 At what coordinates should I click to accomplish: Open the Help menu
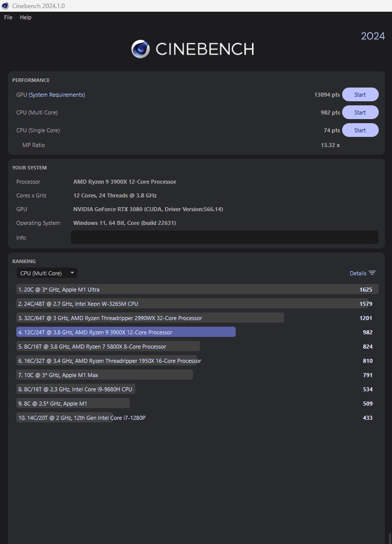(x=25, y=17)
